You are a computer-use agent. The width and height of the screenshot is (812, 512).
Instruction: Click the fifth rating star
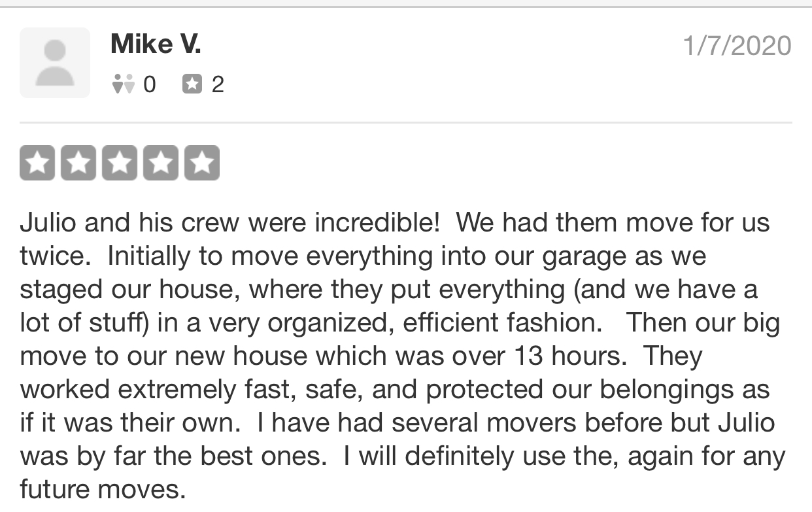[x=201, y=163]
